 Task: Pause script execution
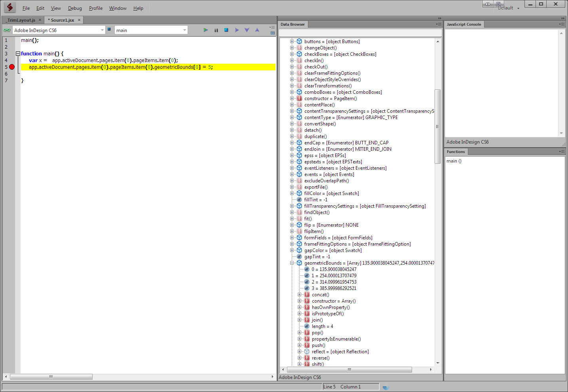[x=216, y=30]
